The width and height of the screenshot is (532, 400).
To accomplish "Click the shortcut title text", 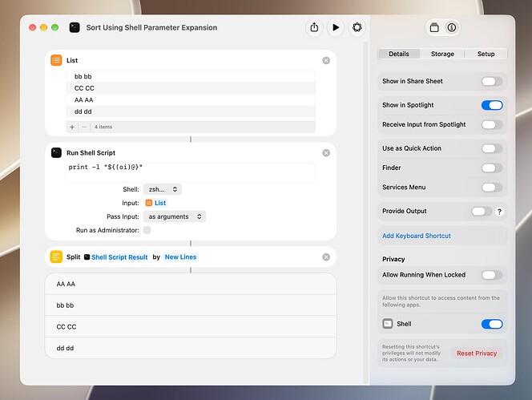I will point(151,27).
